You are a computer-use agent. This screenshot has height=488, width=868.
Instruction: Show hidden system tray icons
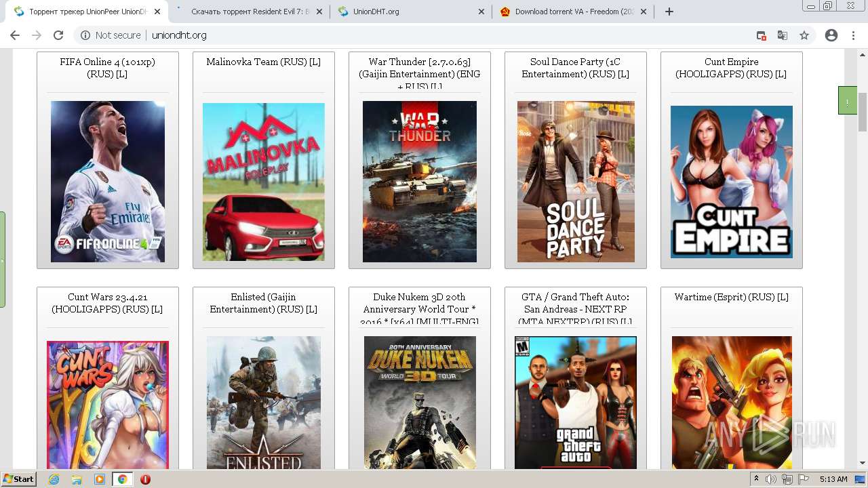pos(756,479)
